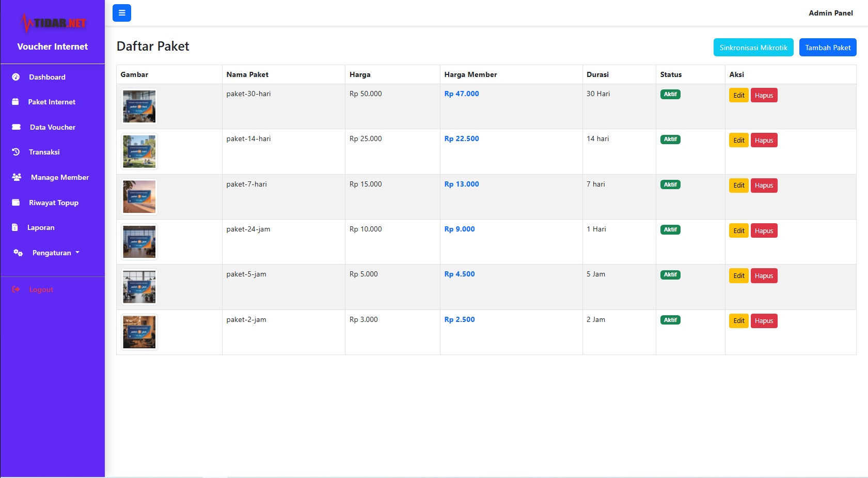Click the Dashboard gauge icon
The width and height of the screenshot is (868, 478).
click(x=16, y=77)
